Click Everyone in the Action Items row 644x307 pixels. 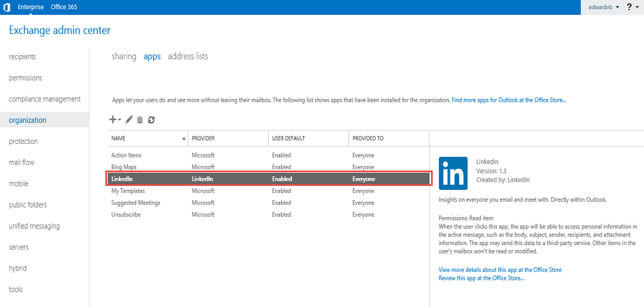(363, 155)
